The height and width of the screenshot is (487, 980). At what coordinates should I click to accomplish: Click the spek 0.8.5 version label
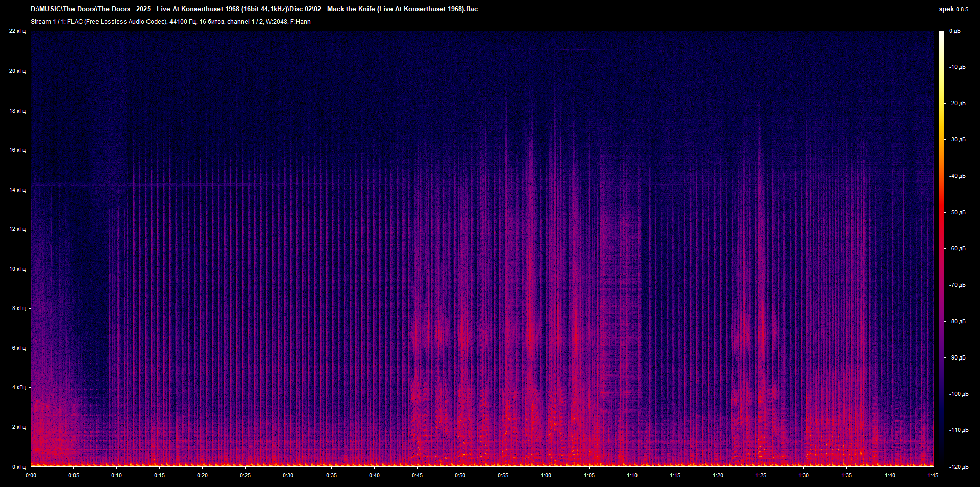pyautogui.click(x=953, y=9)
